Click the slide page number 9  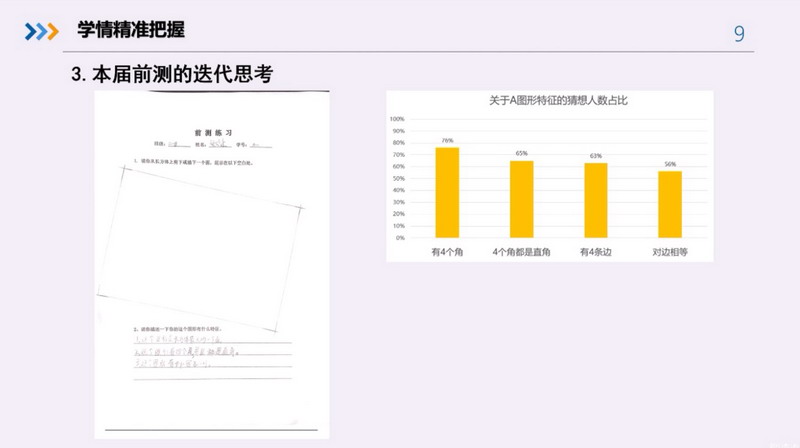click(739, 34)
